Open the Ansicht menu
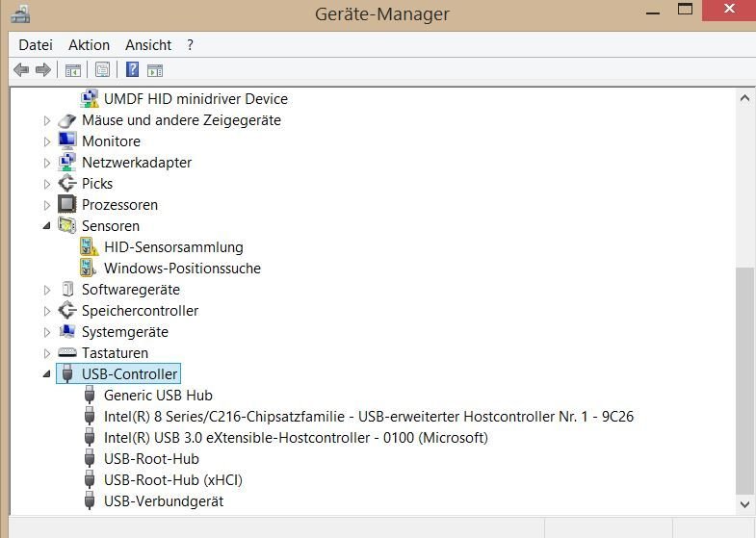The height and width of the screenshot is (538, 756). [148, 45]
